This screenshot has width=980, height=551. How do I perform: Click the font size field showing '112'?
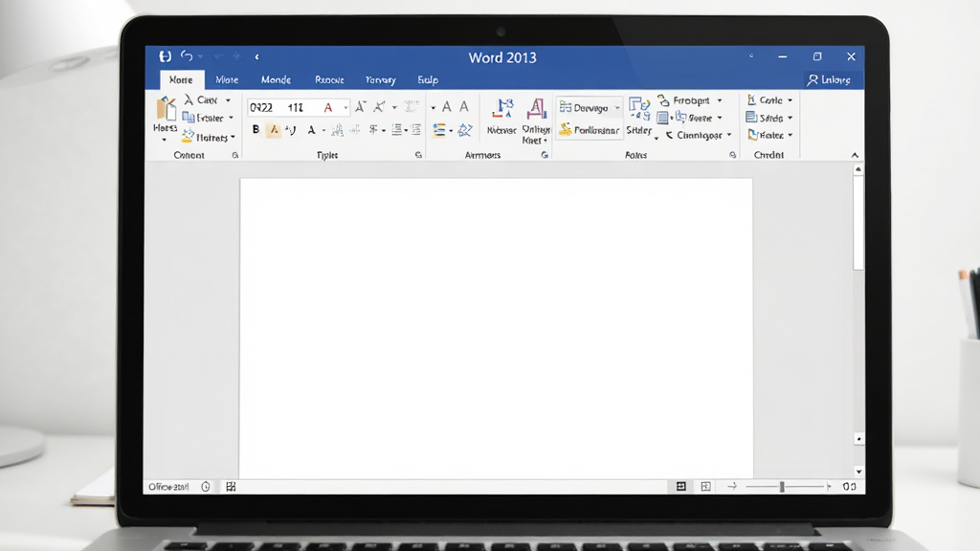(x=297, y=108)
